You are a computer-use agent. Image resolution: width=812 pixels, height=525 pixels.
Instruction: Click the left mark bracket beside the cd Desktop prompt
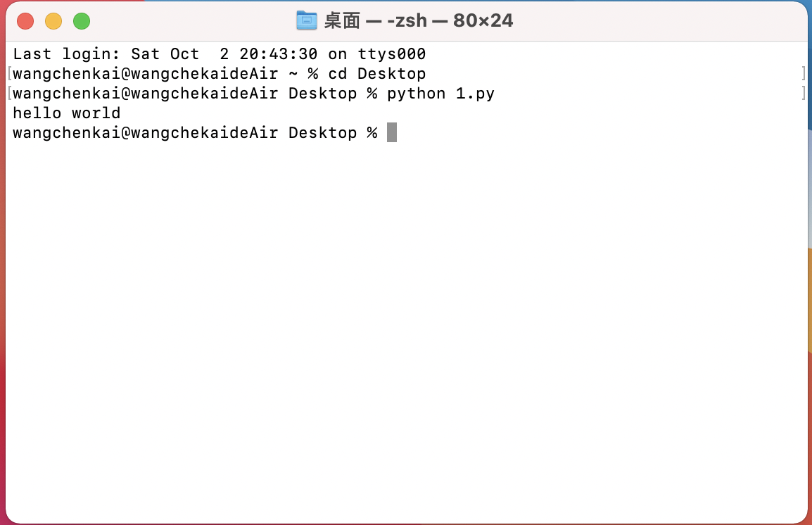(10, 73)
